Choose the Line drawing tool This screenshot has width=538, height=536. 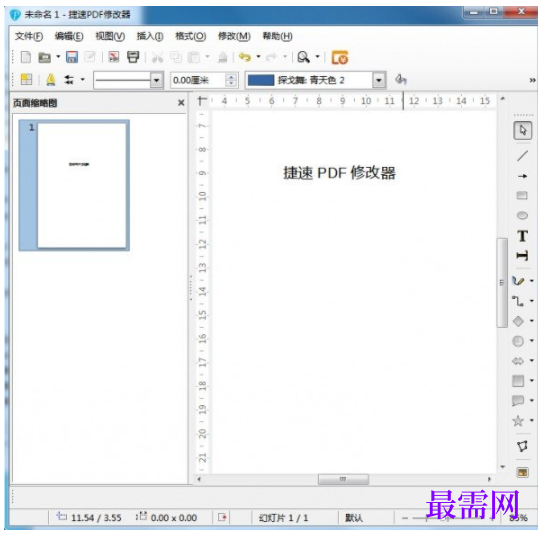522,155
